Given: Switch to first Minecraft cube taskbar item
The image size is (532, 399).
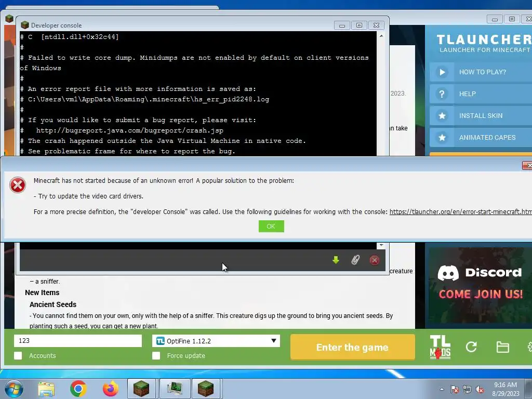Looking at the screenshot, I should coord(141,389).
